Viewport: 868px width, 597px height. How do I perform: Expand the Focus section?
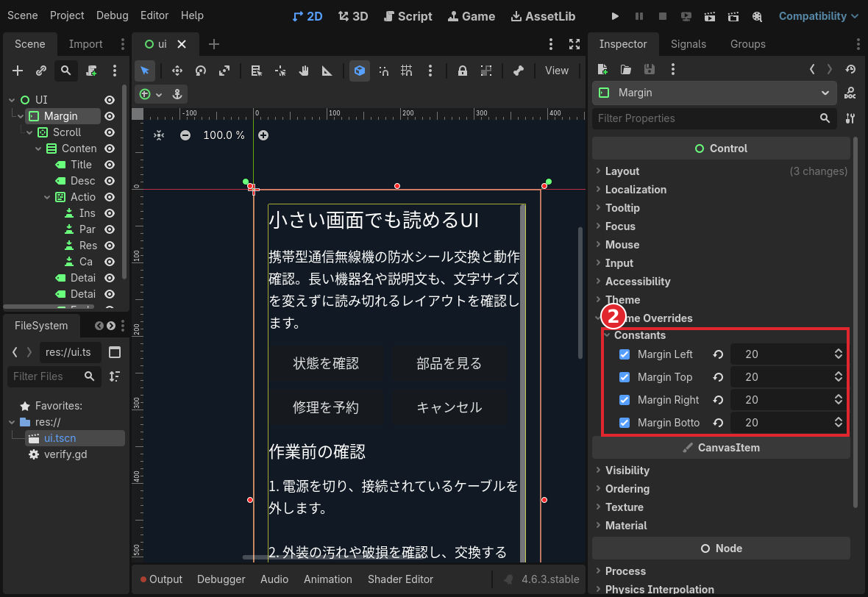pyautogui.click(x=722, y=226)
